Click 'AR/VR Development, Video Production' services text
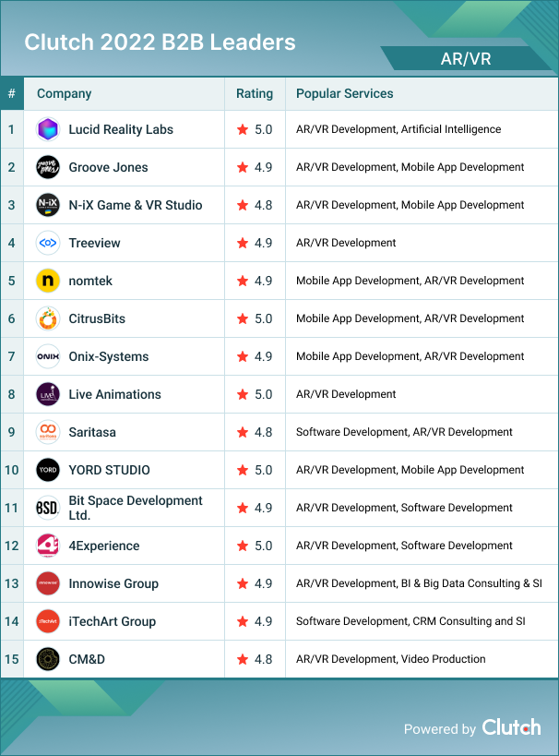The width and height of the screenshot is (559, 756). pyautogui.click(x=391, y=659)
